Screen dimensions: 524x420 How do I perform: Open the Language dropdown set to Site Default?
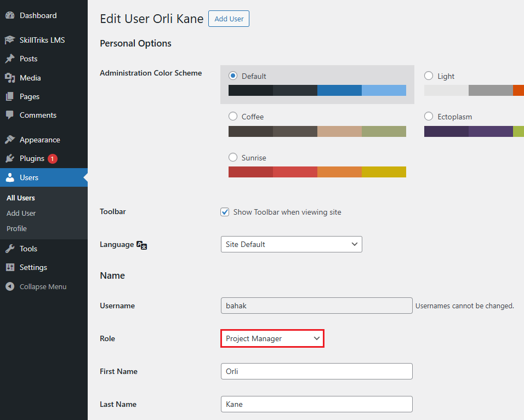pyautogui.click(x=291, y=244)
